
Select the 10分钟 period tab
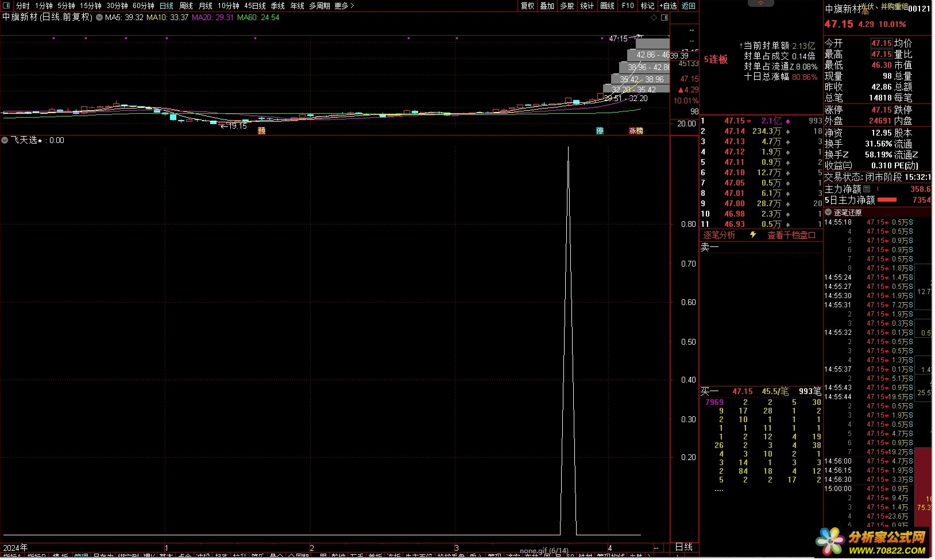pos(228,6)
